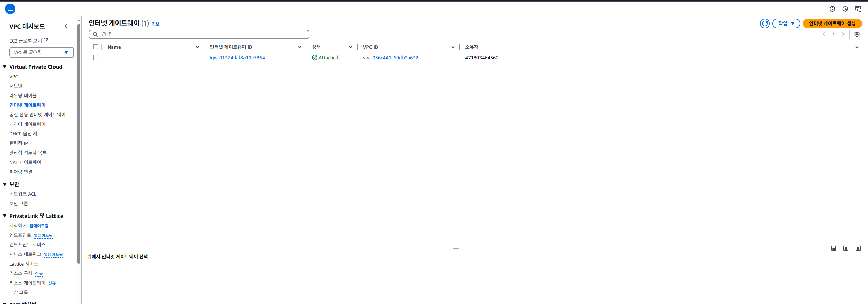Screen dimensions: 868x304
Task: Open the vpc-036c441c69db2a632 link
Action: click(390, 58)
